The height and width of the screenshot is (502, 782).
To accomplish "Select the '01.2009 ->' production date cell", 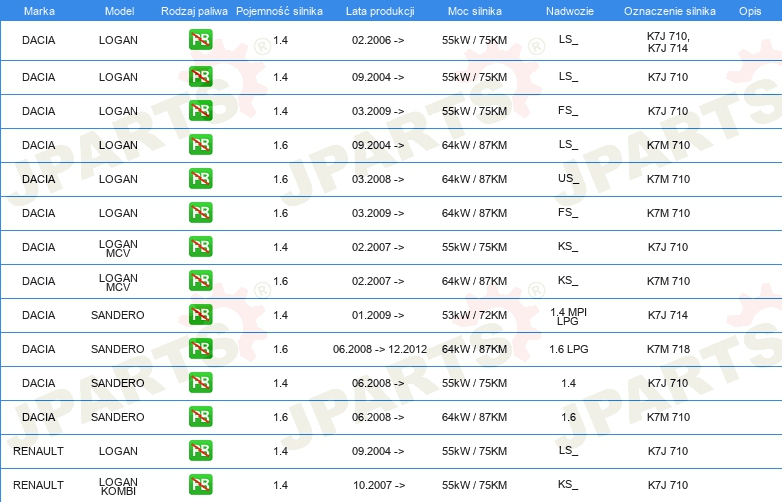I will (378, 315).
